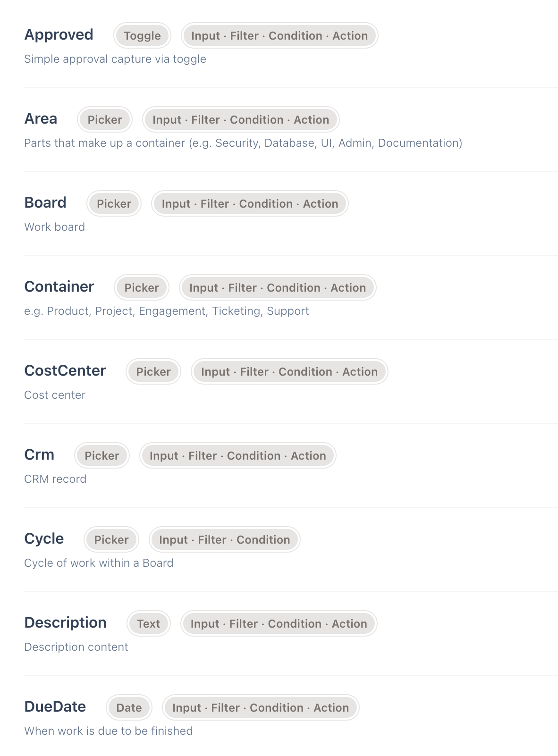
Task: Select the CostCenter field title
Action: [x=65, y=371]
